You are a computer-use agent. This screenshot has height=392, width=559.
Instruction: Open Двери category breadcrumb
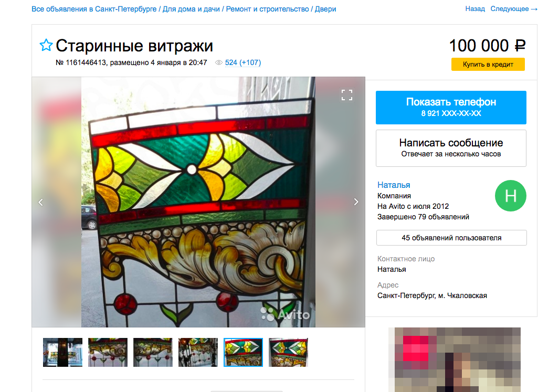pos(325,9)
